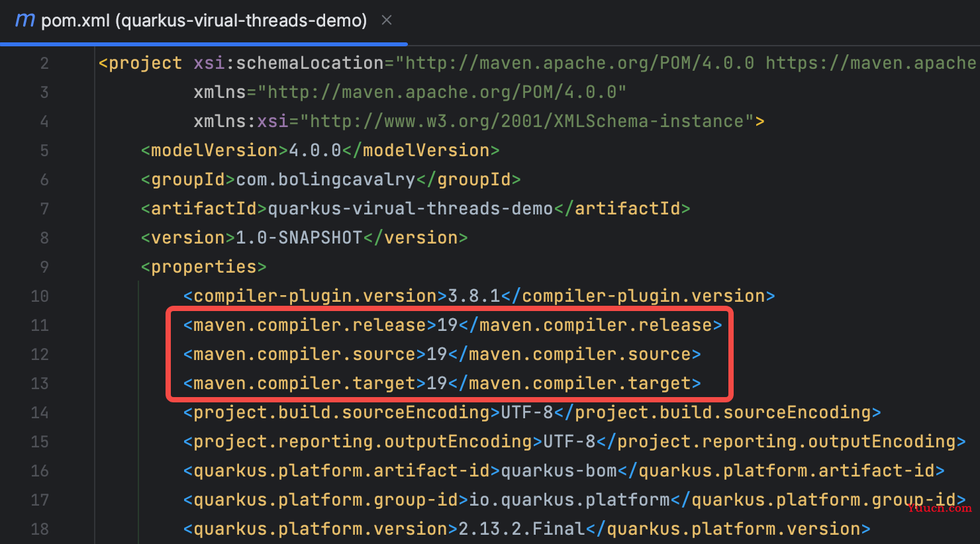Close the pom.xml editor tab

[x=387, y=21]
